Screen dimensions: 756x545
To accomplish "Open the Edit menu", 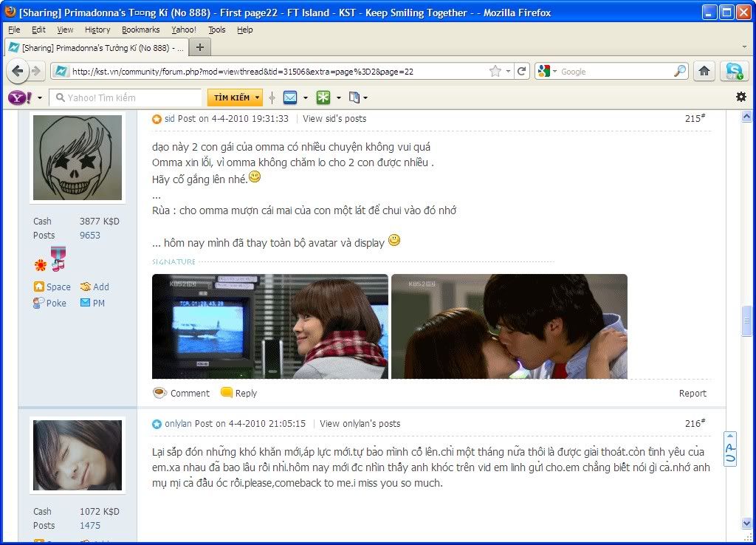I will (x=38, y=30).
